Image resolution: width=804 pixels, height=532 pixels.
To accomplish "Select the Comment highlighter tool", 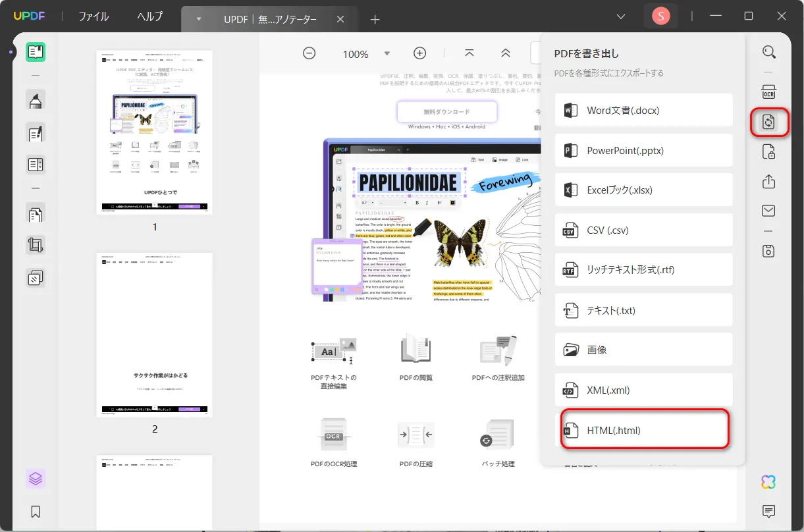I will 36,99.
